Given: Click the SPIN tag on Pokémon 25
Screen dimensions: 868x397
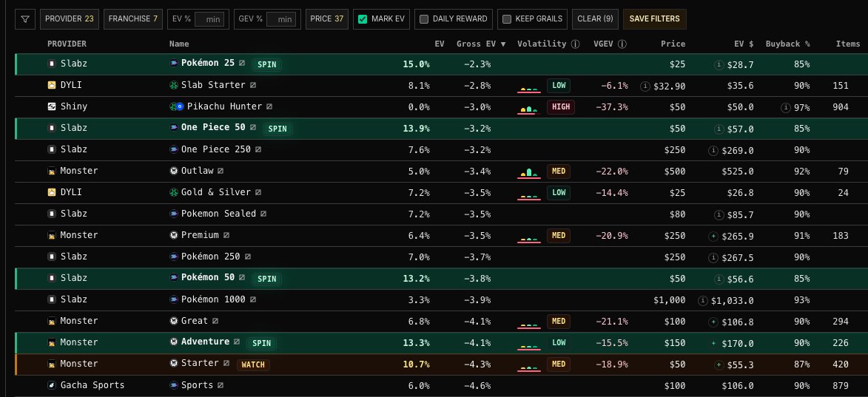Looking at the screenshot, I should click(267, 65).
